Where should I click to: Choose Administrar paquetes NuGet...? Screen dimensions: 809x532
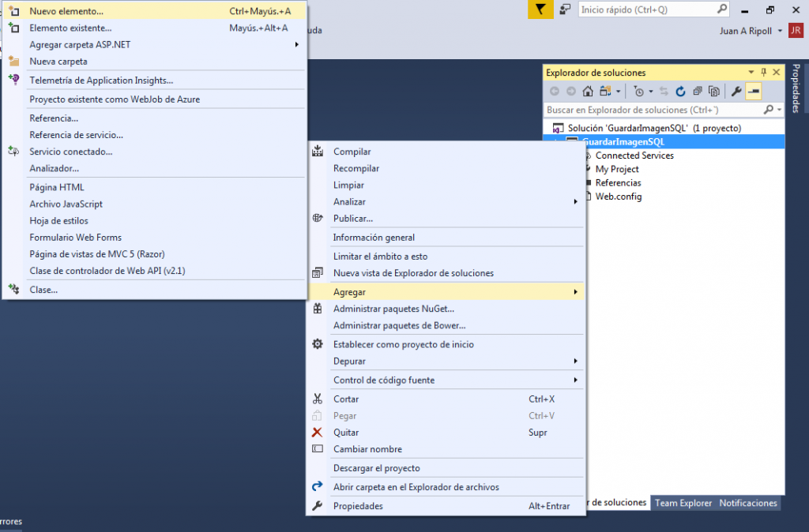393,309
